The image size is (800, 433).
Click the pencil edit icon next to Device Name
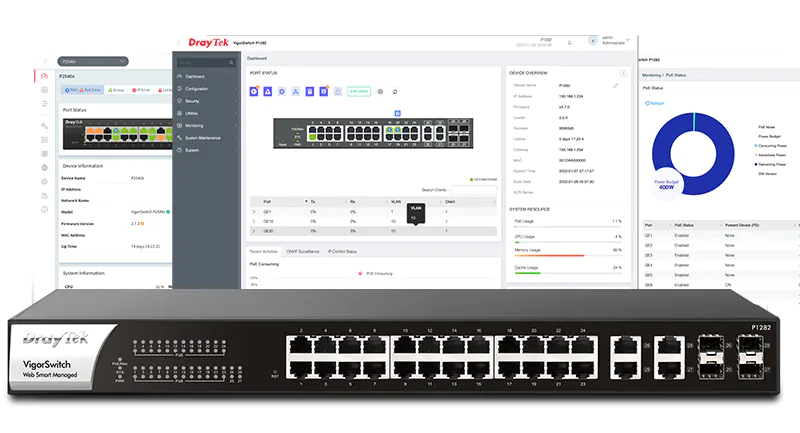pyautogui.click(x=615, y=86)
